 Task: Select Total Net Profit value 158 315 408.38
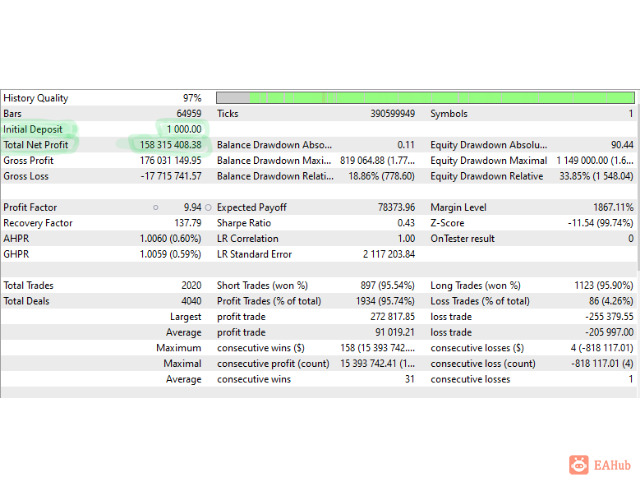[171, 145]
